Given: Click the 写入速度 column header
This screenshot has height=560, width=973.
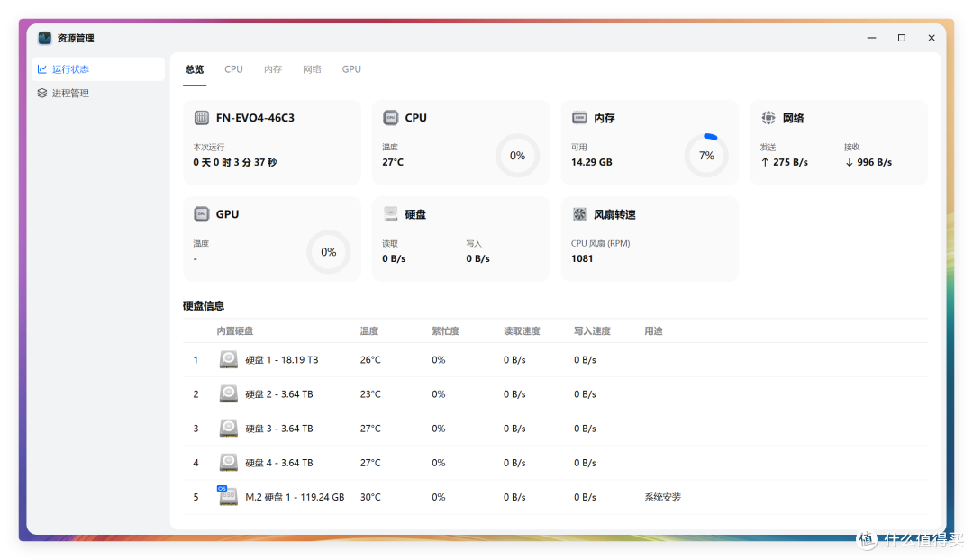Looking at the screenshot, I should click(x=592, y=331).
